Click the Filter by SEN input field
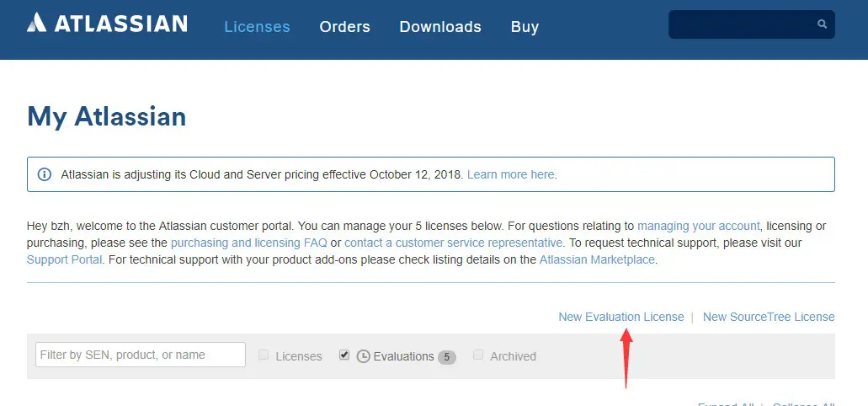This screenshot has height=406, width=868. tap(141, 355)
